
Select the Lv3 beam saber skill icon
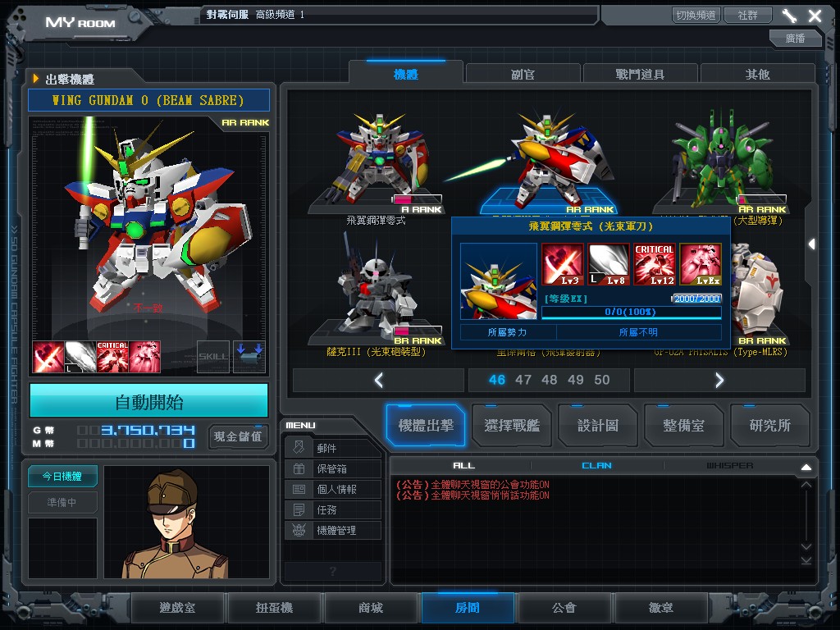563,264
